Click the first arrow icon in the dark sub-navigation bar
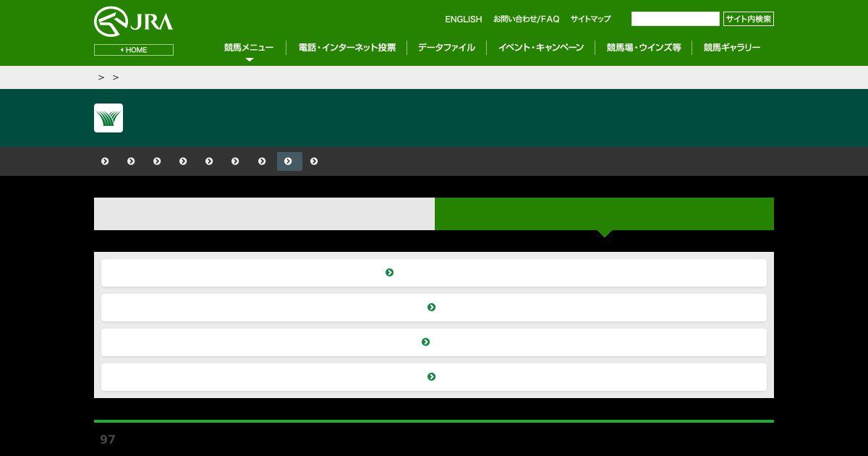 (x=105, y=161)
